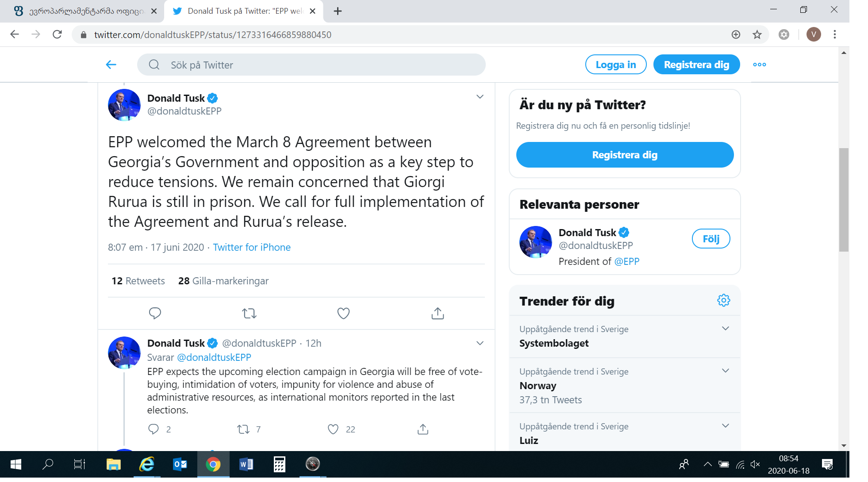The image size is (868, 482).
Task: Open the Twitter for iPhone link
Action: point(251,247)
